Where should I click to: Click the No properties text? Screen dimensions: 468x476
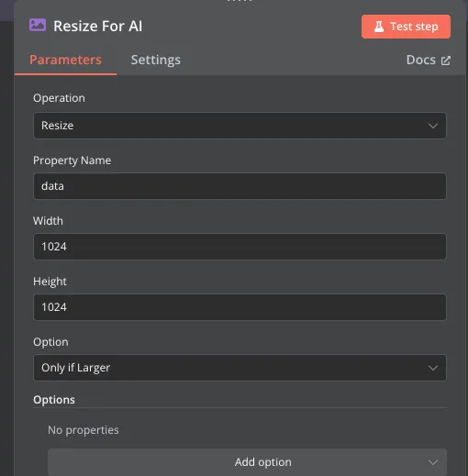click(x=84, y=430)
